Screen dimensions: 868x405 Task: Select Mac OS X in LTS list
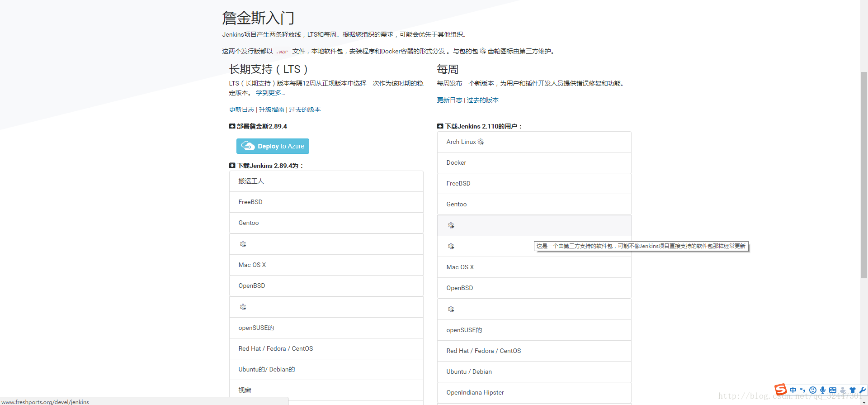326,265
